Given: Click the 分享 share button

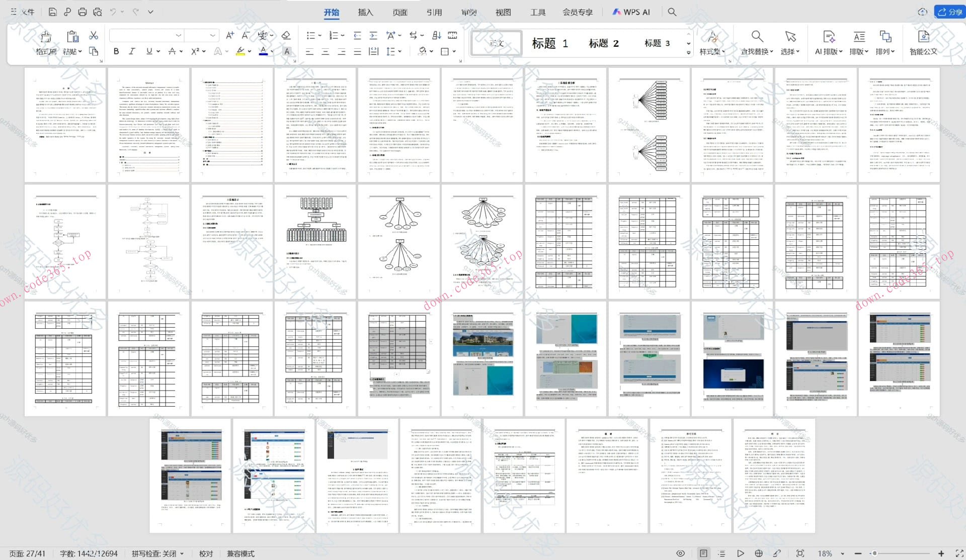Looking at the screenshot, I should [x=949, y=12].
